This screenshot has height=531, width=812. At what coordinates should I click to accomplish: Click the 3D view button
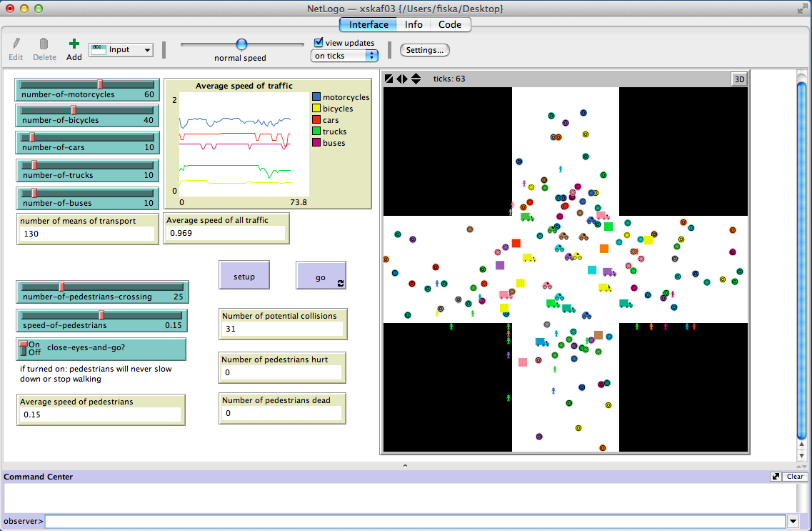click(739, 79)
